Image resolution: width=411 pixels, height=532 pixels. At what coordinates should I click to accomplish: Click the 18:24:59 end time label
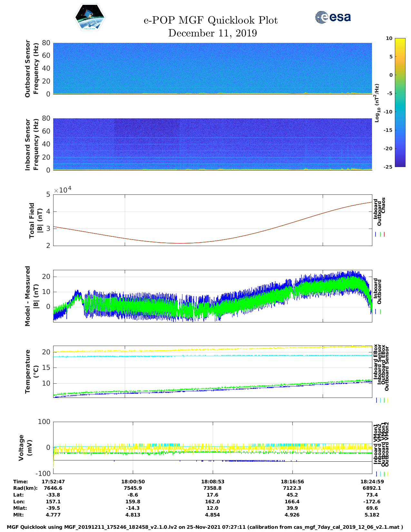[x=372, y=481]
